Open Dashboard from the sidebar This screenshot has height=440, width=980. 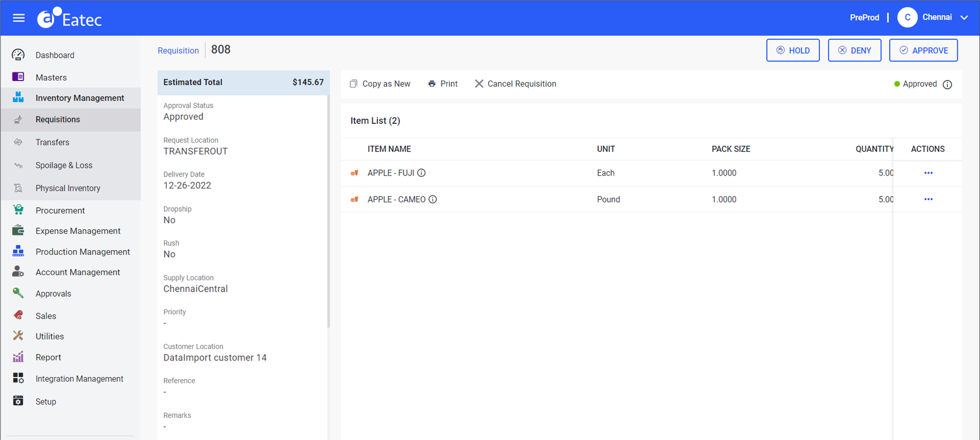[55, 55]
